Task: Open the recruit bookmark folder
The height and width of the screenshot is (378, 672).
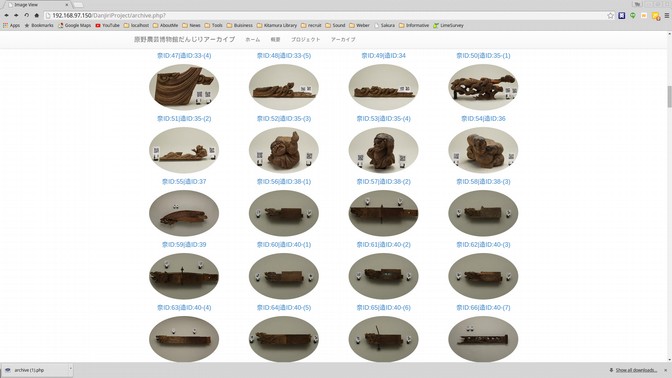Action: coord(311,25)
